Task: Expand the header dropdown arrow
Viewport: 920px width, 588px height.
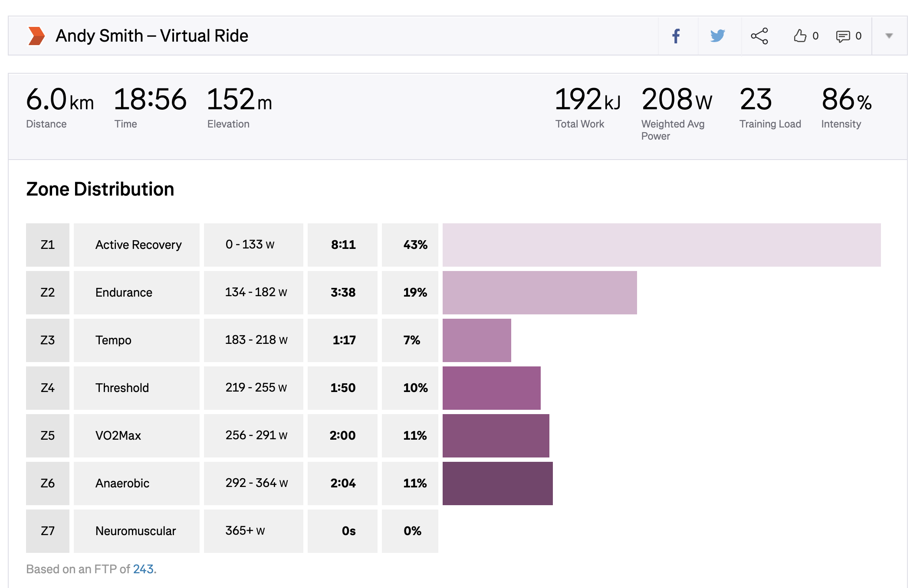Action: (x=889, y=36)
